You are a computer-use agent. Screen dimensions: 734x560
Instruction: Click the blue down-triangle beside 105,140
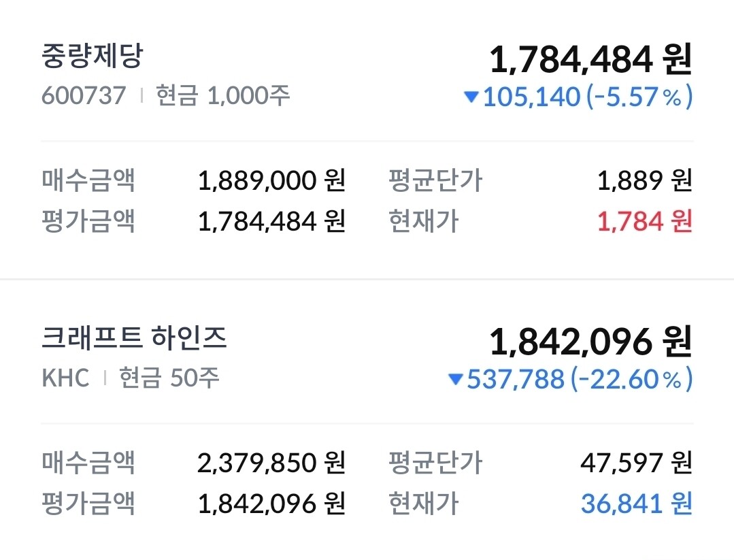pos(471,97)
